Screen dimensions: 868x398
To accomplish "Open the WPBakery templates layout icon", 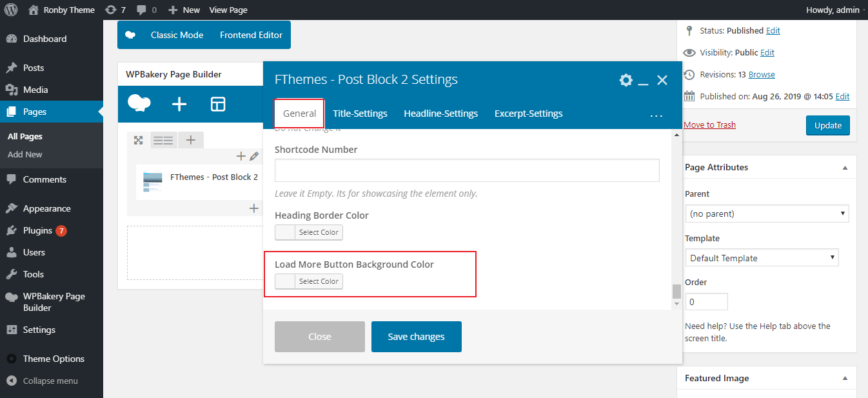I will pos(218,104).
